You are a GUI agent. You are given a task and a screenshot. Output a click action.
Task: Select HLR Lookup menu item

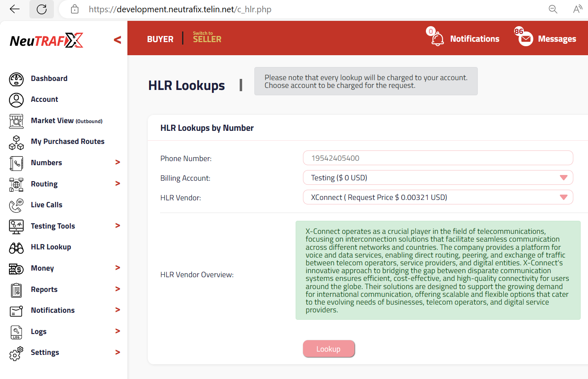[51, 247]
